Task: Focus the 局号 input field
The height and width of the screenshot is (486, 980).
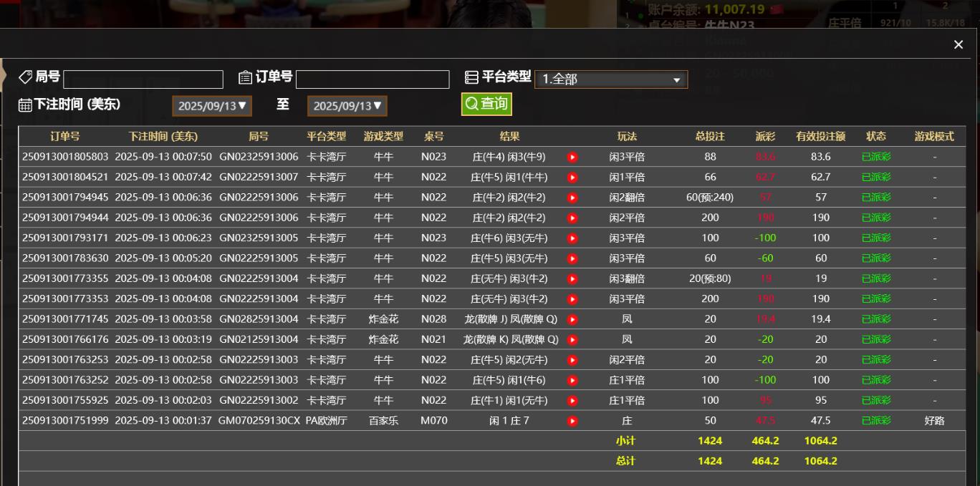Action: [143, 79]
